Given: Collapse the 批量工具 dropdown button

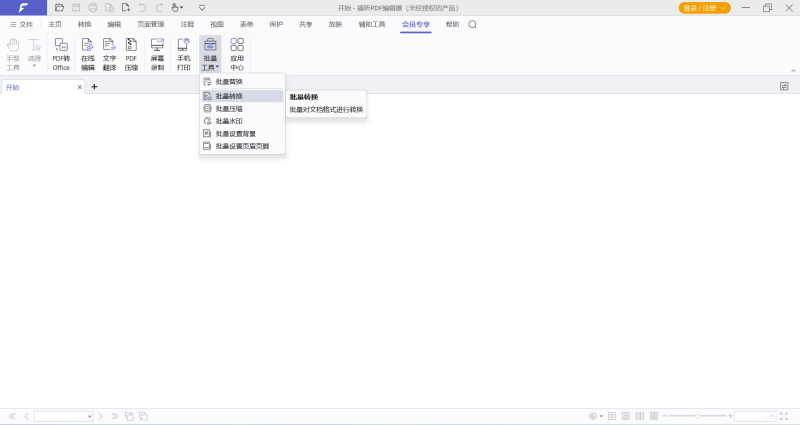Looking at the screenshot, I should pyautogui.click(x=210, y=54).
